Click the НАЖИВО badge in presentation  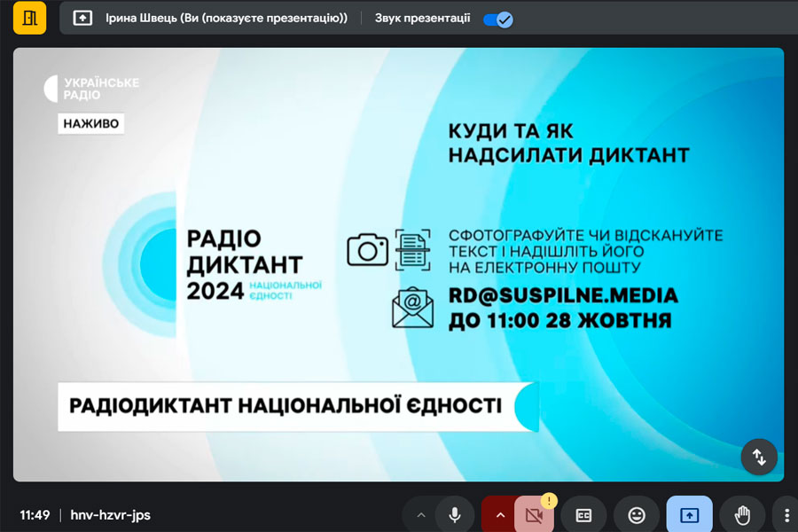coord(91,124)
